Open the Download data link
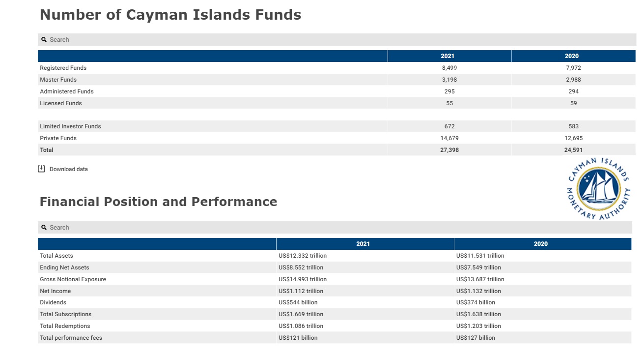The image size is (644, 355). click(x=68, y=169)
